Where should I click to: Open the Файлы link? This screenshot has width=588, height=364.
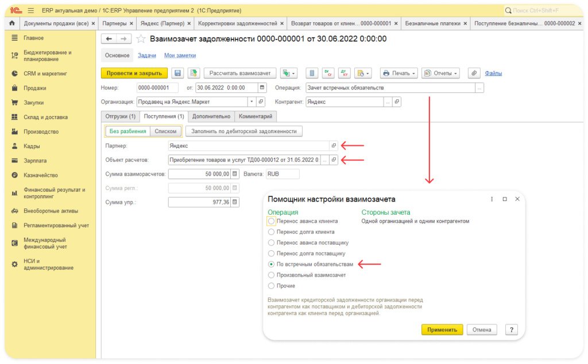pos(493,73)
